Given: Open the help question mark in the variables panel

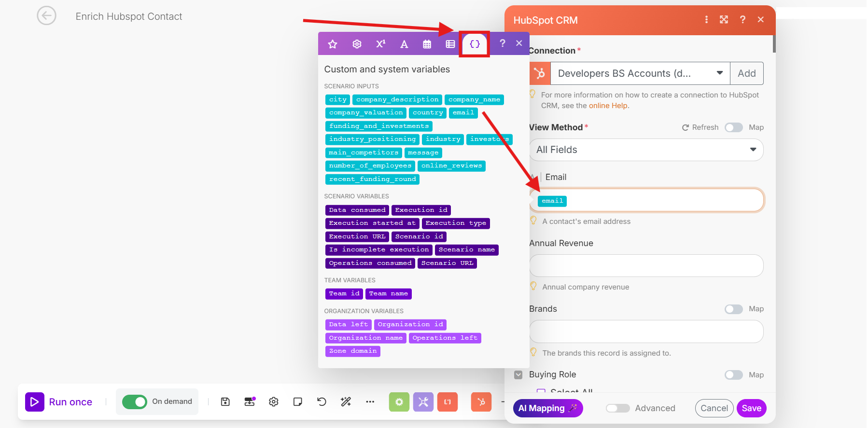Looking at the screenshot, I should click(x=503, y=43).
